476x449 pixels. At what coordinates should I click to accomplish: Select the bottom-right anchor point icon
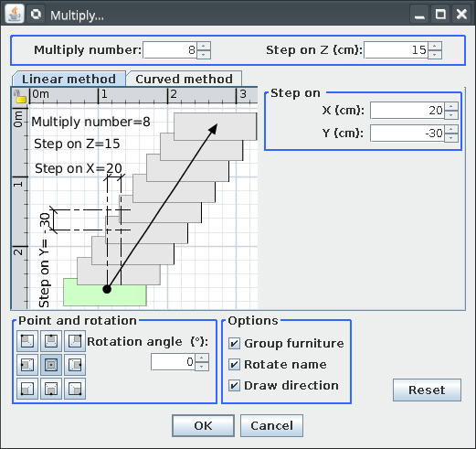coord(75,389)
